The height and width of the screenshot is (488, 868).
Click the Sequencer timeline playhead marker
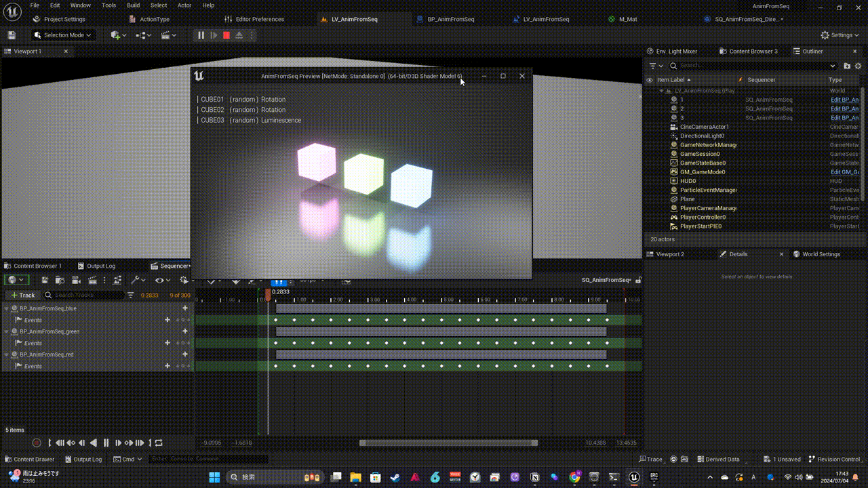pyautogui.click(x=268, y=293)
